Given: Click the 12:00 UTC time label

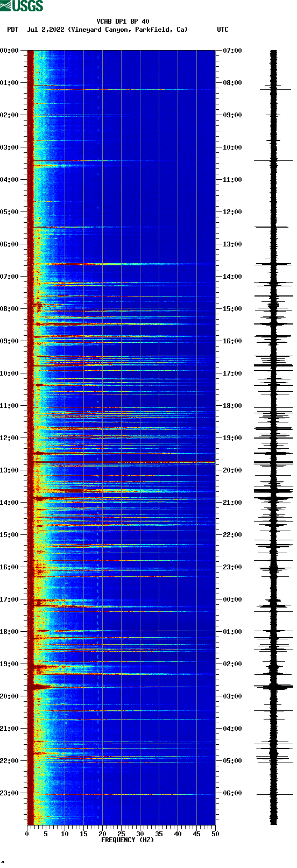Looking at the screenshot, I should [232, 212].
